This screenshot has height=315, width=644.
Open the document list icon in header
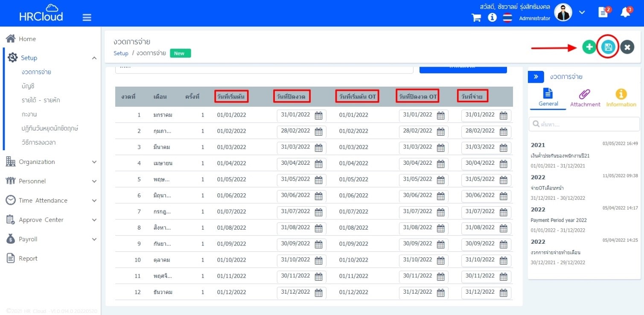[603, 12]
